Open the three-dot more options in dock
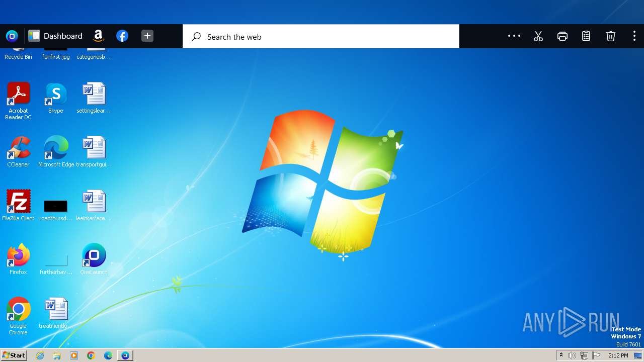 tap(514, 36)
